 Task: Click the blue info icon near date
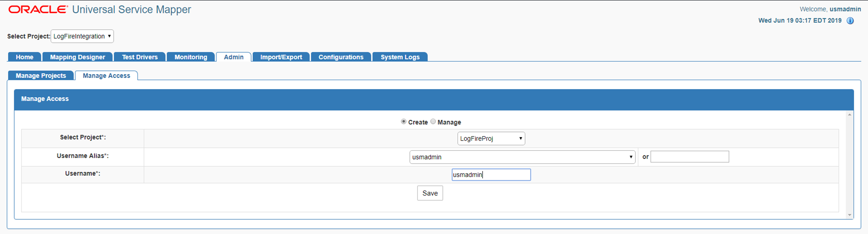pos(850,21)
